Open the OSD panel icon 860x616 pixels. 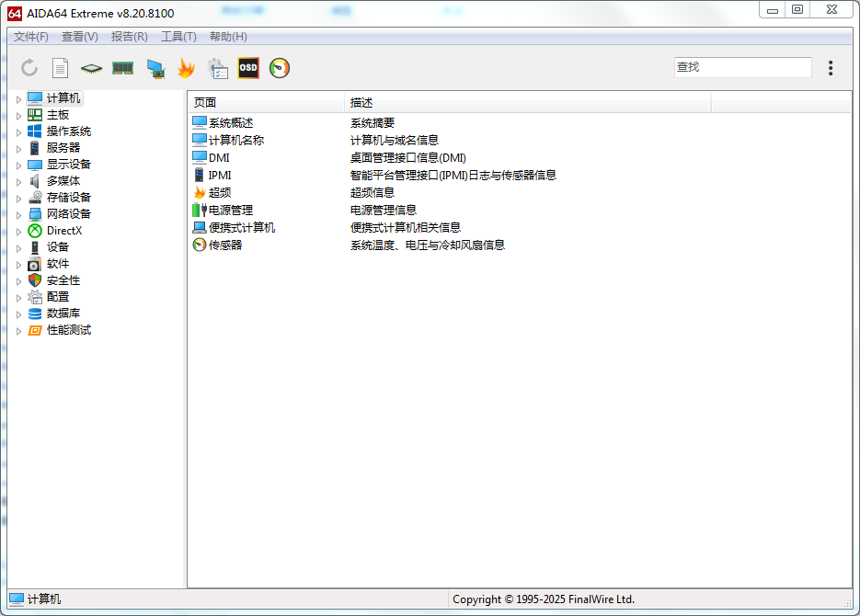(x=248, y=68)
